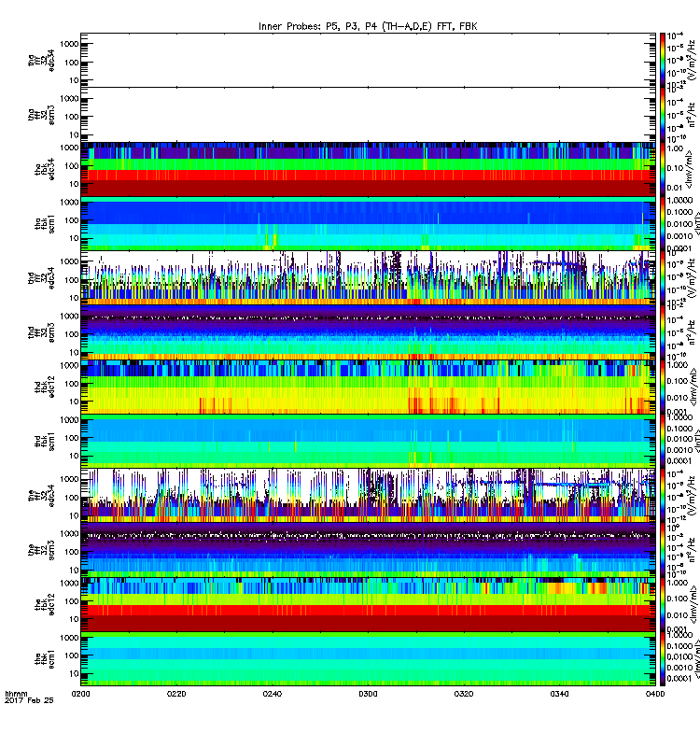Click the "thd fbk edc12" y-axis label
Image resolution: width=700 pixels, height=747 pixels.
tap(45, 387)
